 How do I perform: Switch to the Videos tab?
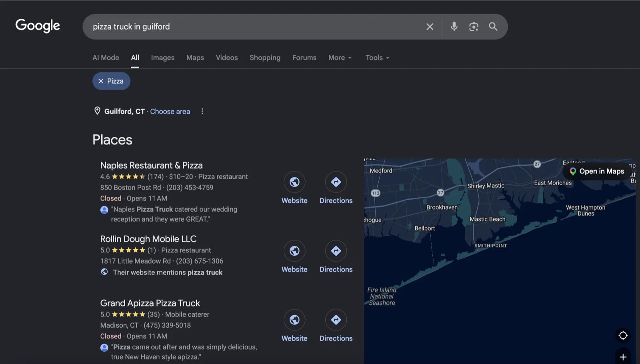[x=227, y=58]
